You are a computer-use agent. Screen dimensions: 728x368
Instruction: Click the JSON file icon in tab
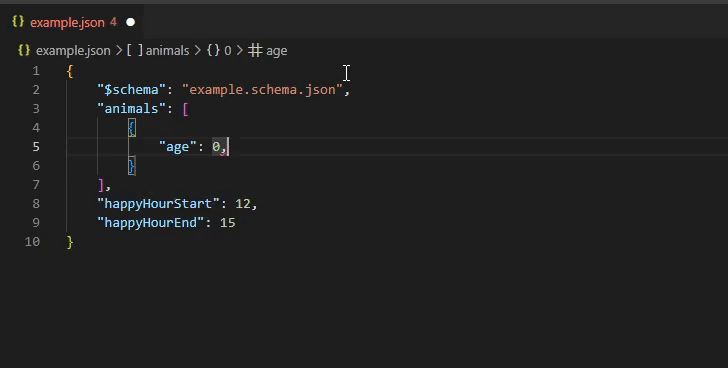point(18,21)
